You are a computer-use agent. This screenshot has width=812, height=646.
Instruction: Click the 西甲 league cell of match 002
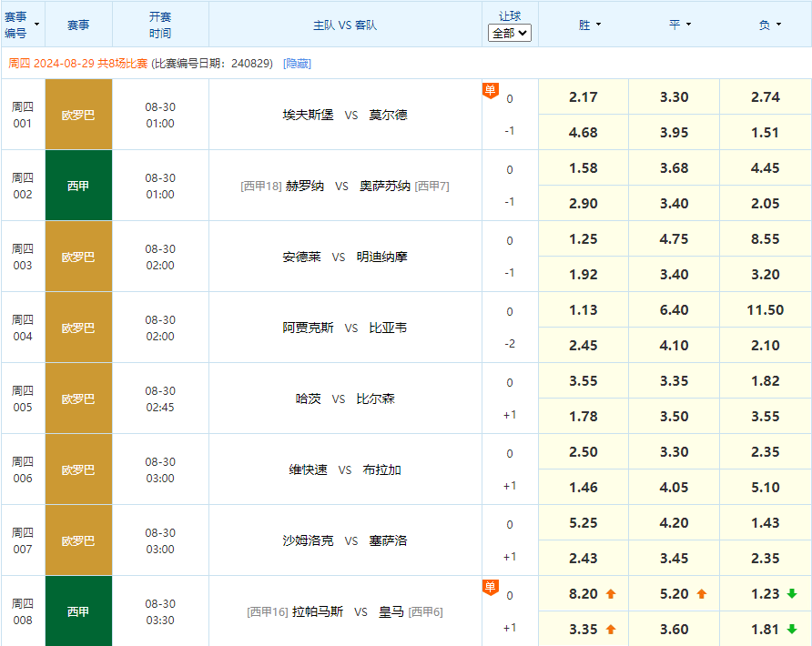[x=78, y=186]
